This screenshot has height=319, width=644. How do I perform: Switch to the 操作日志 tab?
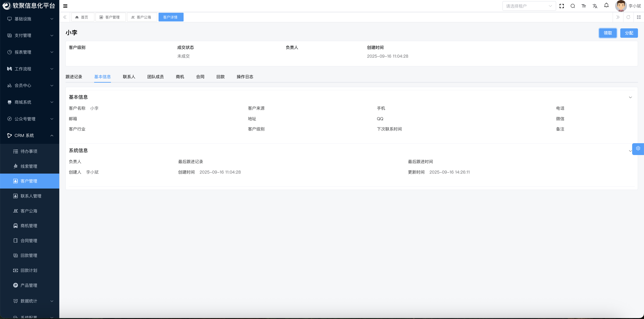(244, 77)
